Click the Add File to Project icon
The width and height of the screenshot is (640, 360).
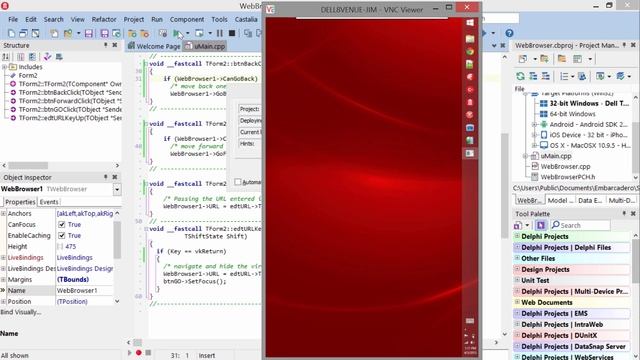point(132,33)
